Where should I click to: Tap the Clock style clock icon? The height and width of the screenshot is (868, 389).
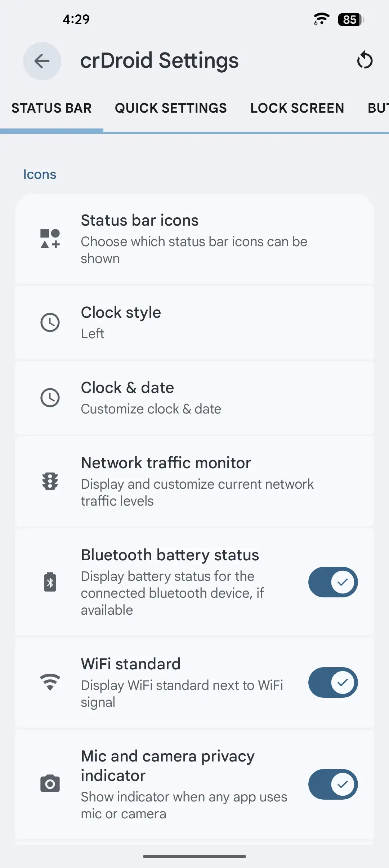pyautogui.click(x=50, y=322)
